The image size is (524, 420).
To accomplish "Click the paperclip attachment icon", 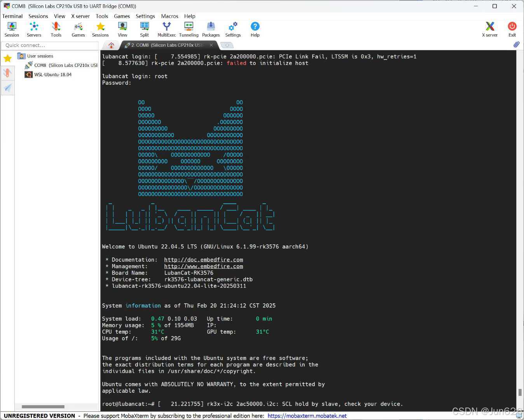I will 516,45.
